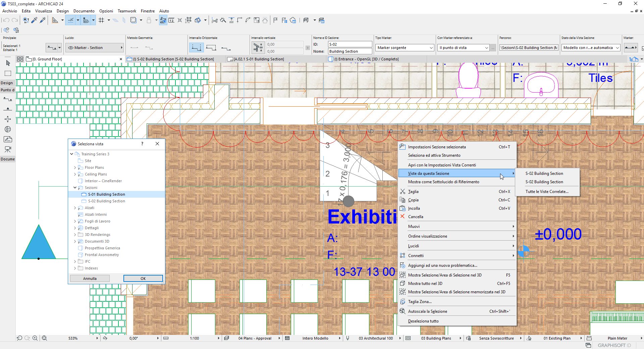Viewport: 644px width, 349px height.
Task: Toggle the guide lines snap button
Action: pos(71,20)
